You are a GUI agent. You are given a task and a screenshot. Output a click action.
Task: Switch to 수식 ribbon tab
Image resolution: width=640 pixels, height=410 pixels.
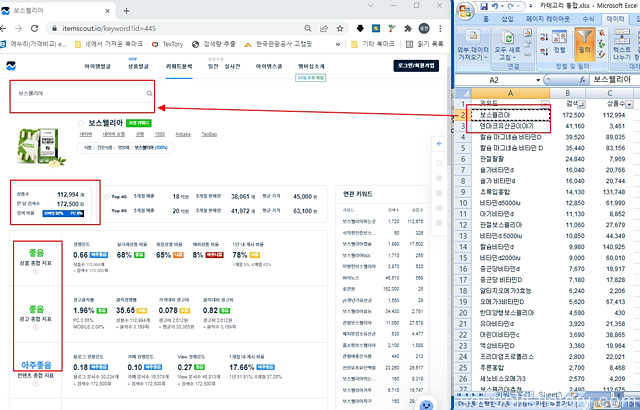588,19
